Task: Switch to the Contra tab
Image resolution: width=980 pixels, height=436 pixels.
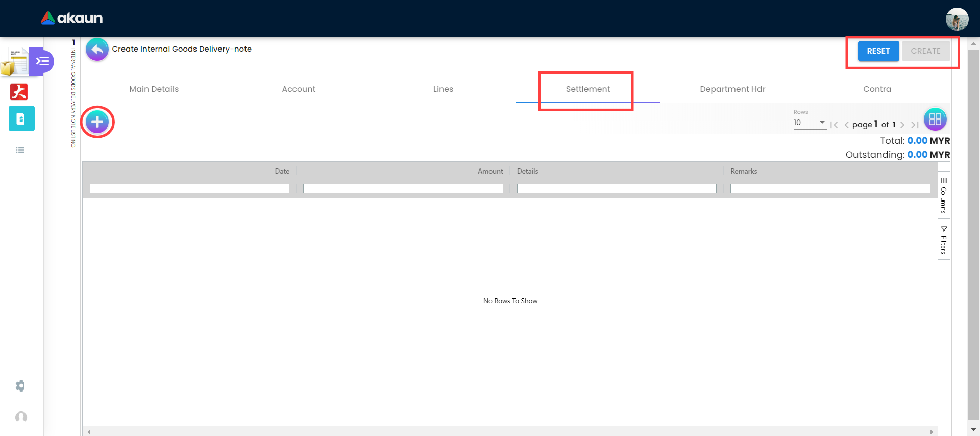Action: click(877, 89)
